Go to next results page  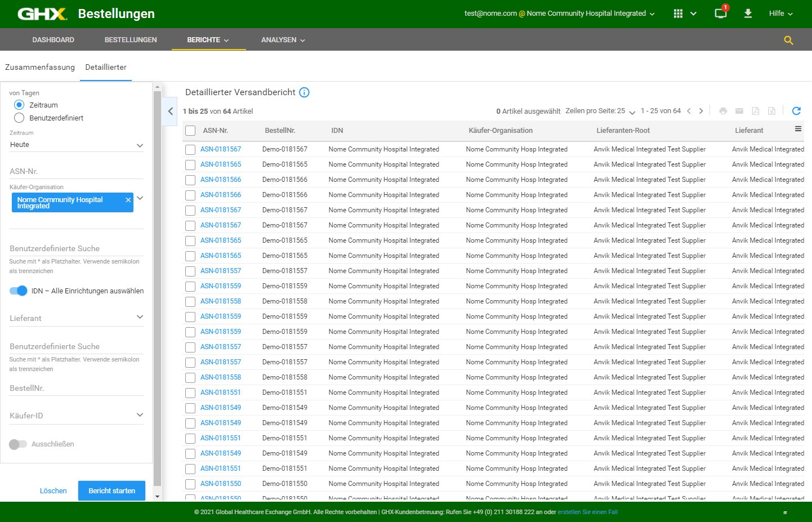pos(701,111)
